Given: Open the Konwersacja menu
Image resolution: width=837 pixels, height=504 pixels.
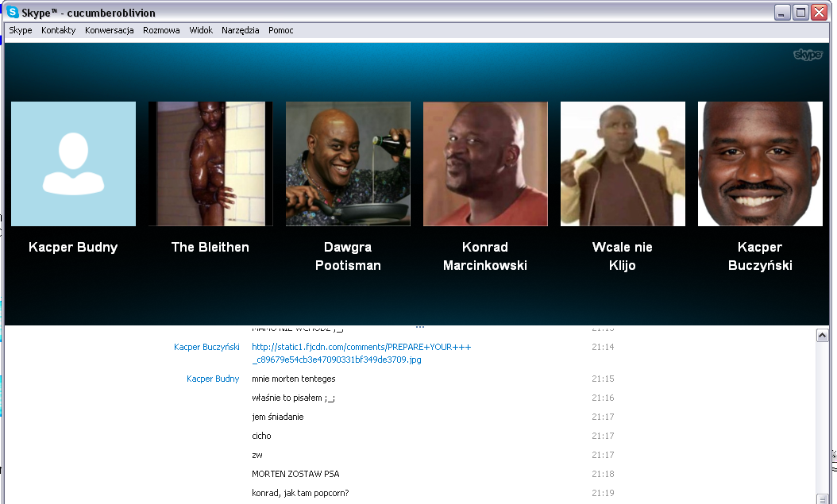Looking at the screenshot, I should (109, 30).
